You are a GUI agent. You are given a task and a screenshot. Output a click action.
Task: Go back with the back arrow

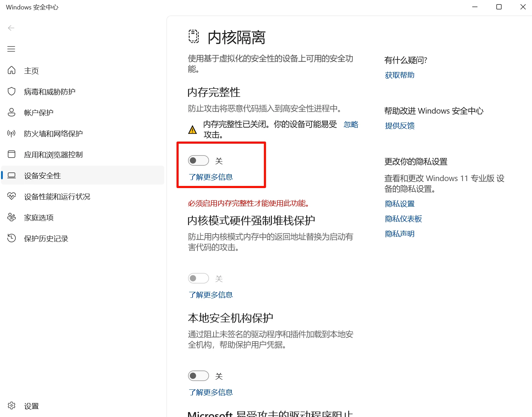coord(11,28)
